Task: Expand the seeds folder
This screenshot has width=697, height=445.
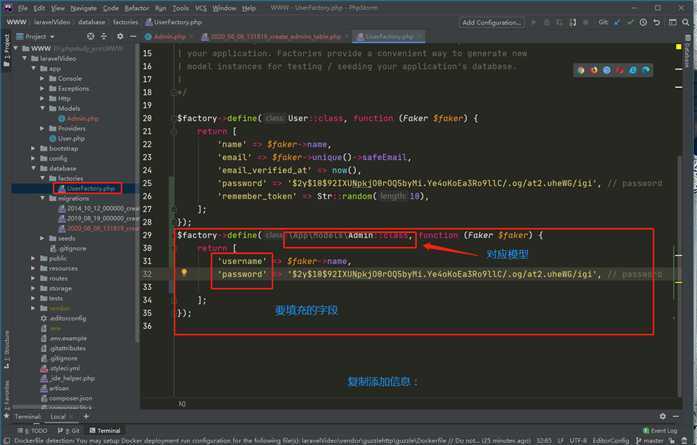Action: (42, 238)
